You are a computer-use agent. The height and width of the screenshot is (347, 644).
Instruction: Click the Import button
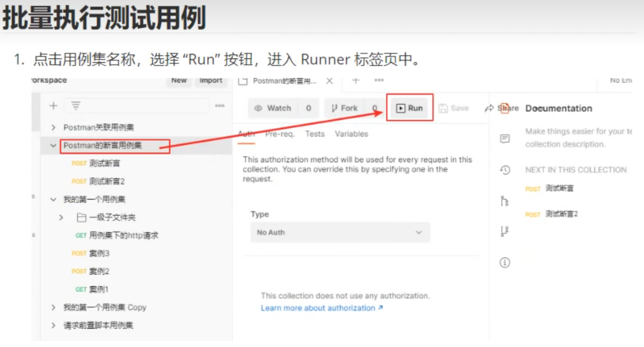pos(211,81)
